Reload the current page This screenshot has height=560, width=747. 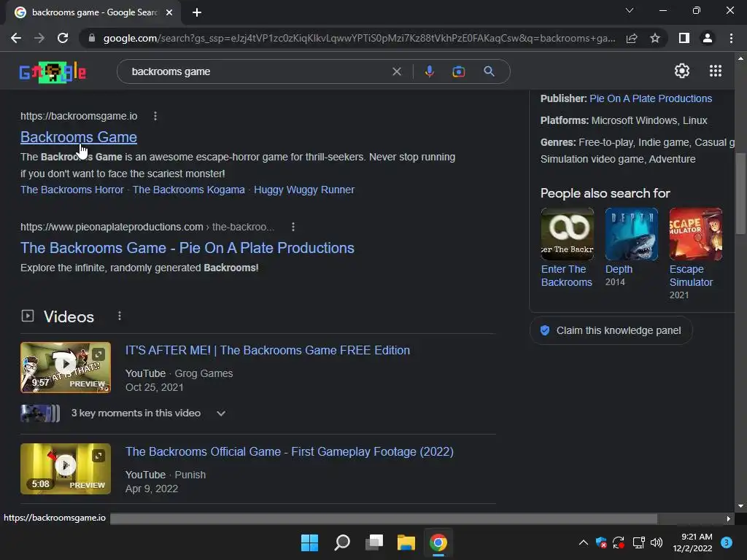[63, 38]
